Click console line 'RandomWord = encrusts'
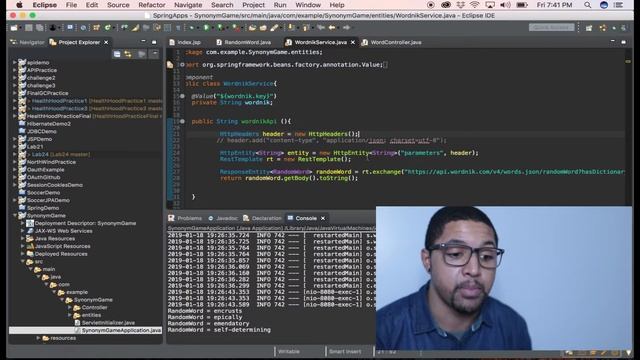640x360 pixels. coord(204,311)
